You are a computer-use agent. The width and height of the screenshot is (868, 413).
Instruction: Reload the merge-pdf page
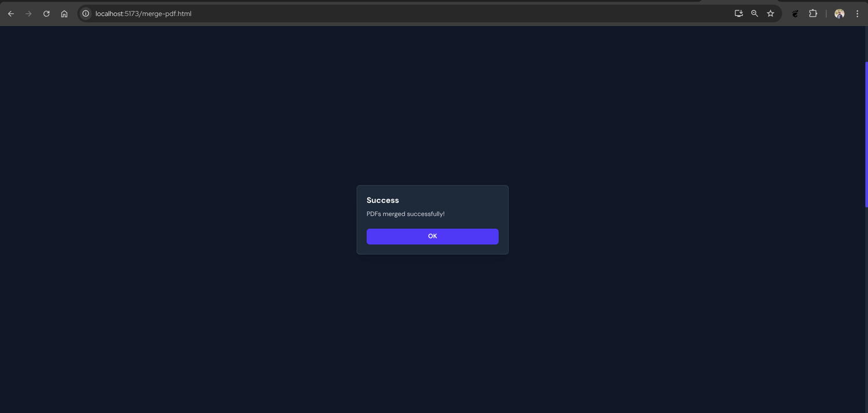pyautogui.click(x=46, y=13)
